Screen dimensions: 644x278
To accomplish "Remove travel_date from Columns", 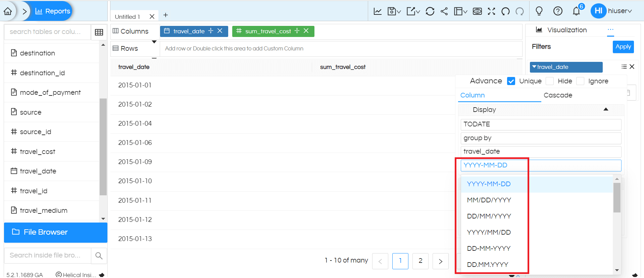I will coord(220,31).
